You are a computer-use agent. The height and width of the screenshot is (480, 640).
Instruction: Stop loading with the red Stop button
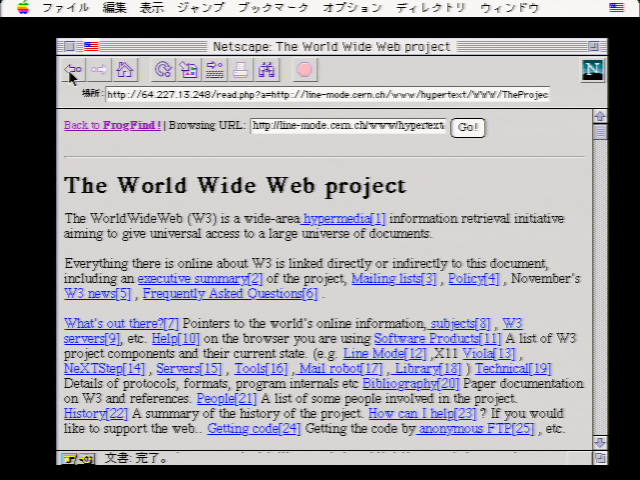304,70
